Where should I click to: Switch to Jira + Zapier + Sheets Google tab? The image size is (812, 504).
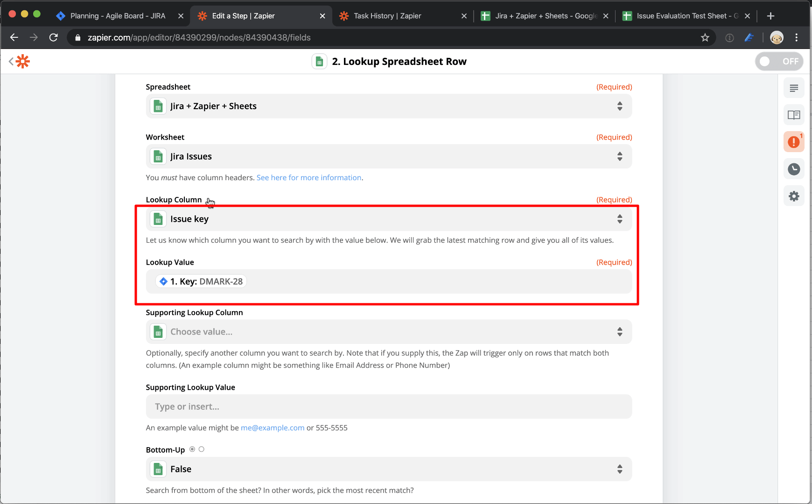(x=546, y=16)
